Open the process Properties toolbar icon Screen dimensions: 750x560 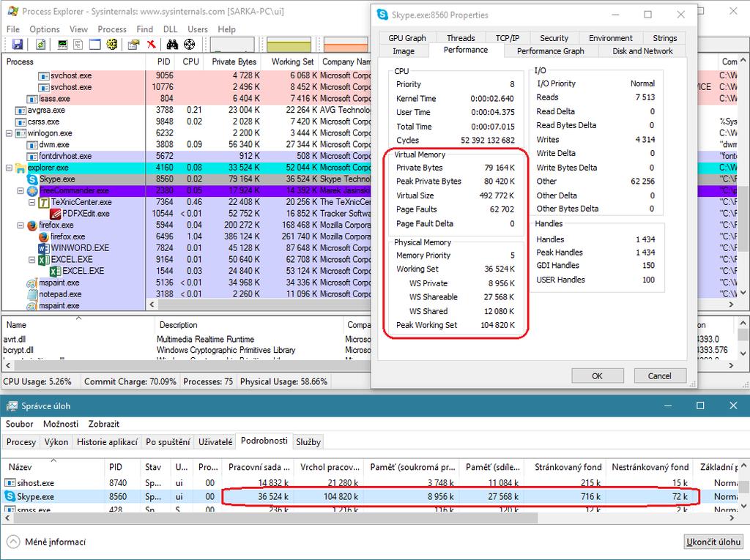pyautogui.click(x=134, y=45)
